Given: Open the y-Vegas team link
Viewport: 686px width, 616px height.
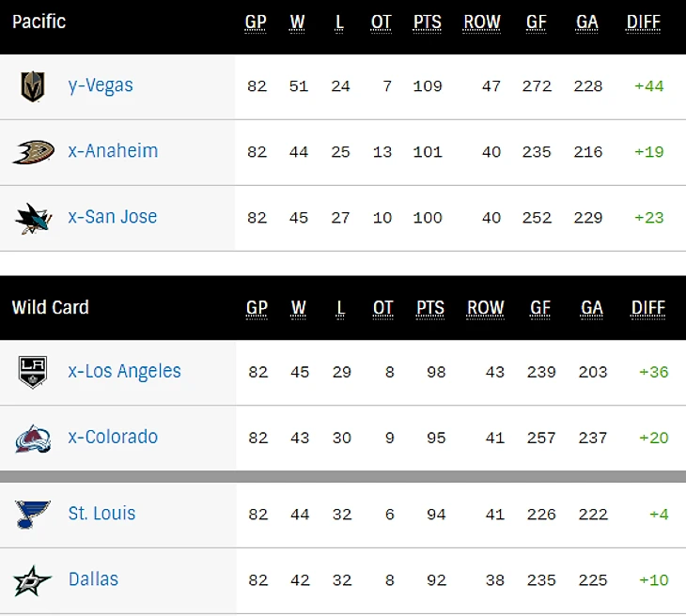Looking at the screenshot, I should point(101,85).
